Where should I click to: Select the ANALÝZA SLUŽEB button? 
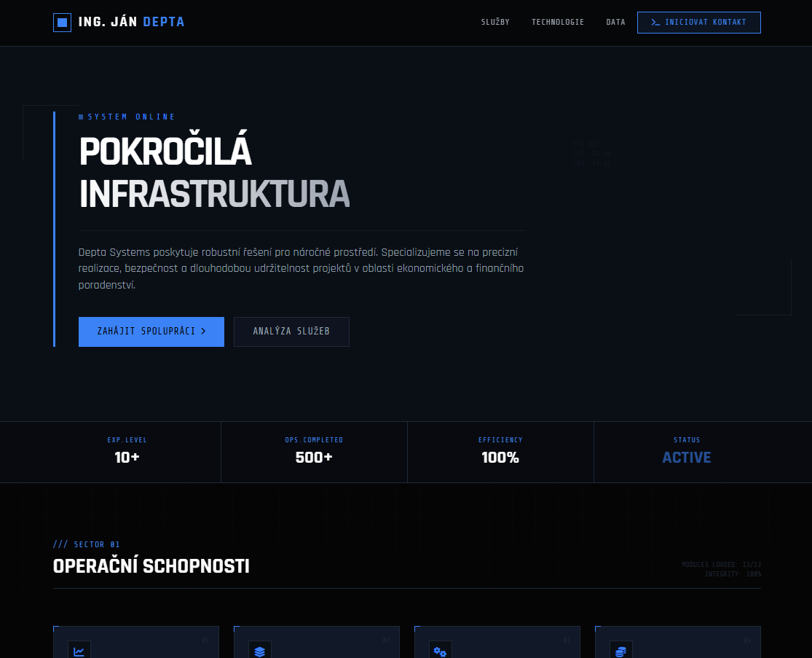291,332
